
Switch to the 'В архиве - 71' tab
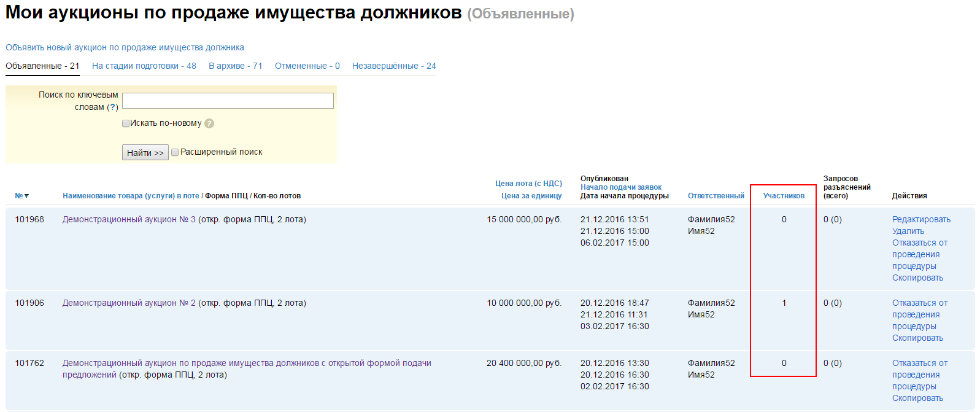pos(235,66)
